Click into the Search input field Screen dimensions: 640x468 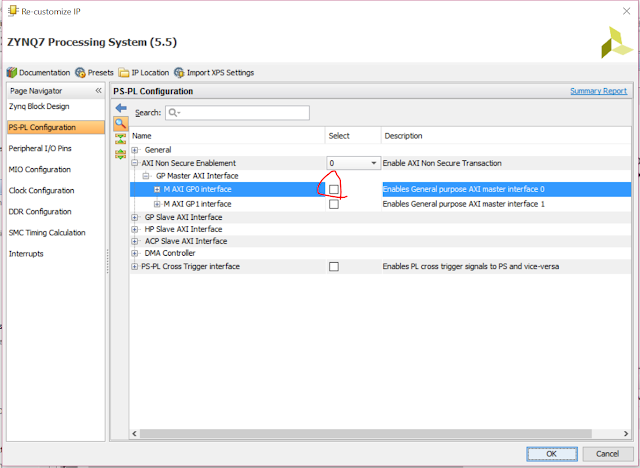click(x=237, y=113)
